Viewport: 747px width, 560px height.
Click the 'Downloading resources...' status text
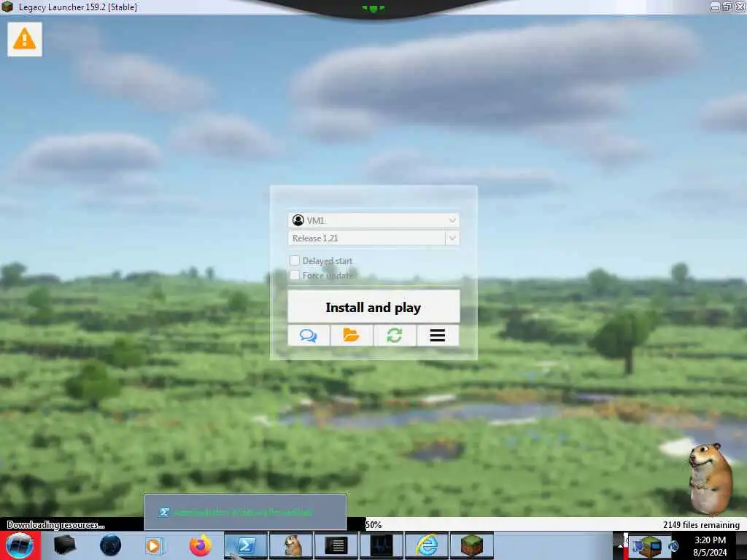[55, 525]
